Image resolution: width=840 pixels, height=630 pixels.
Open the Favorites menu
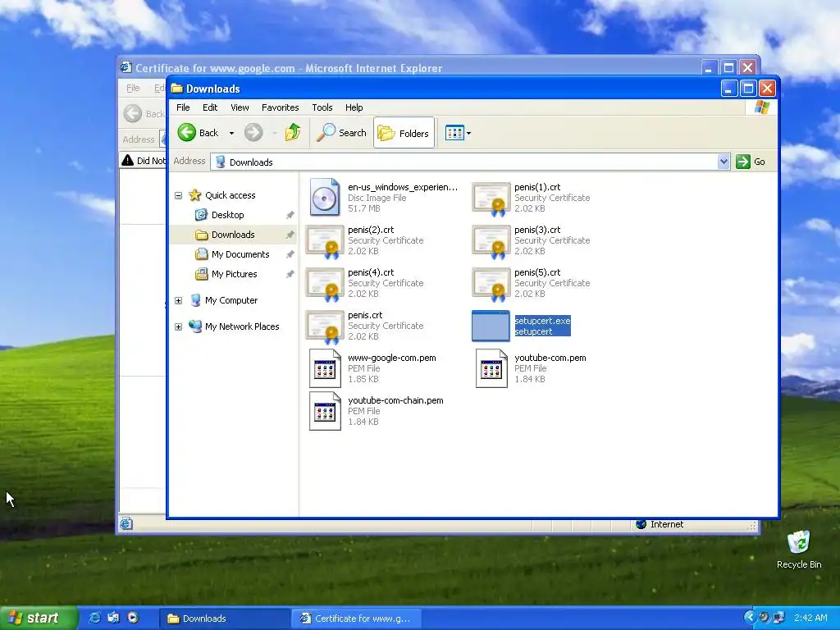click(281, 107)
